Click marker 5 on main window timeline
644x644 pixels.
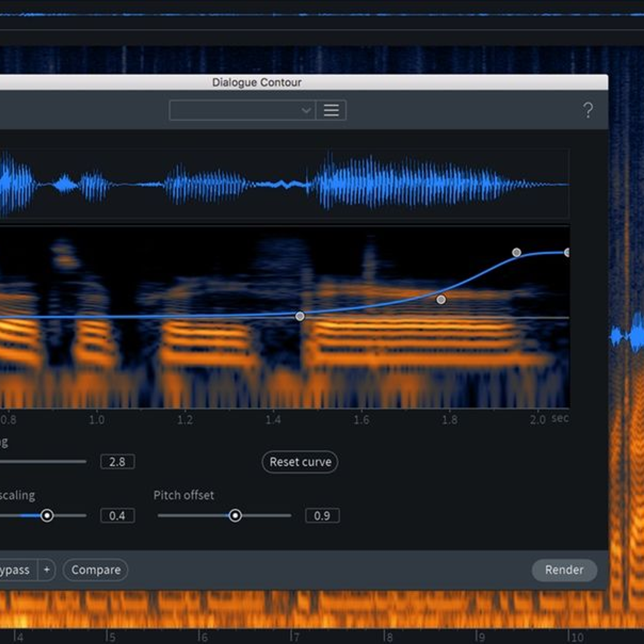point(111,637)
